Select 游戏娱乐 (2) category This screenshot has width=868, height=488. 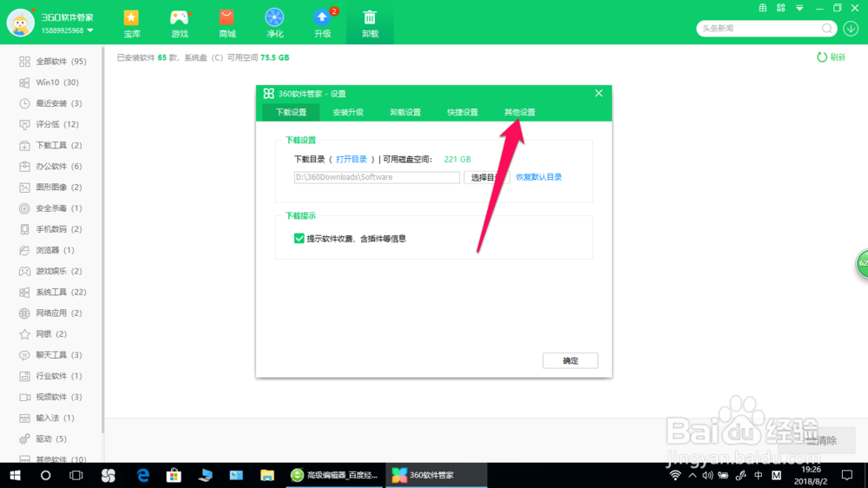[50, 272]
